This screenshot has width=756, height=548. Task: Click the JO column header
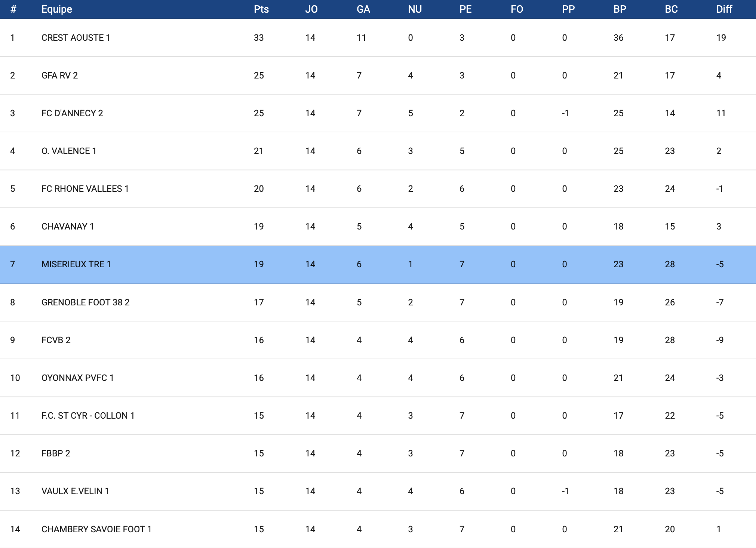click(x=311, y=9)
